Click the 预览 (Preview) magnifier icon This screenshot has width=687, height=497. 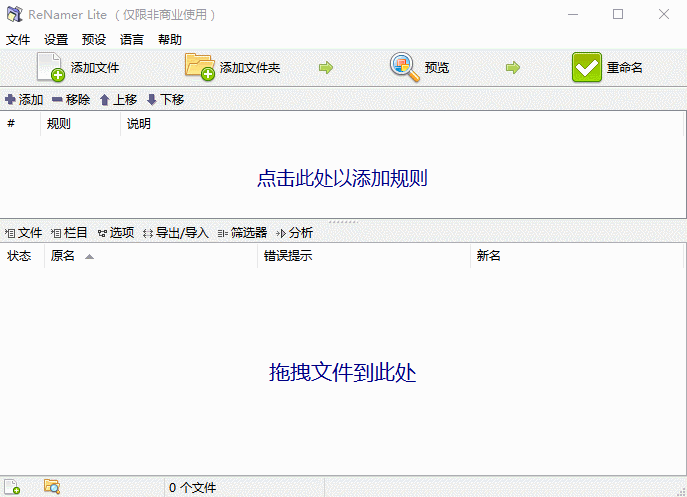click(x=404, y=67)
